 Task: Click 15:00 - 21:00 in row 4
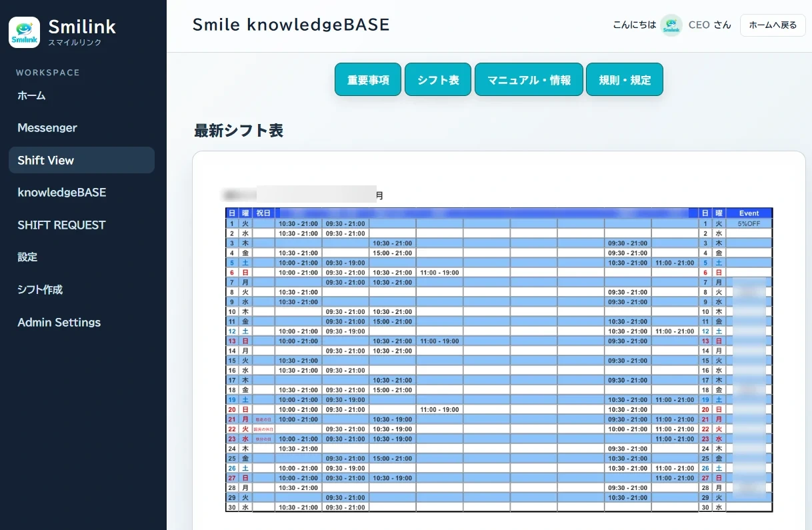click(x=392, y=253)
